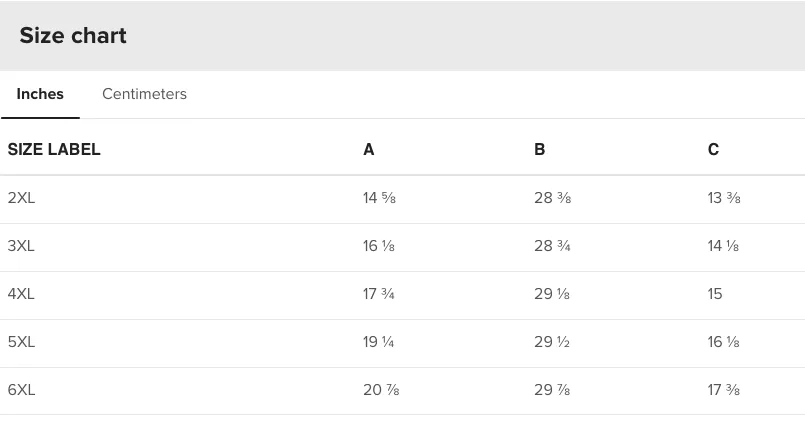Select the Inches tab
Viewport: 805px width, 425px height.
pos(40,94)
